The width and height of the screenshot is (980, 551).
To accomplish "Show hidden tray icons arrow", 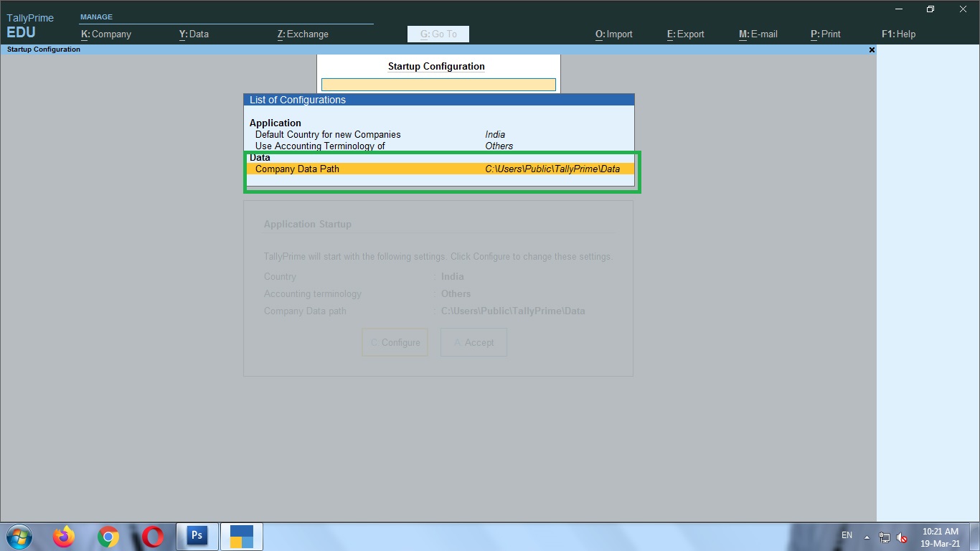I will [867, 537].
